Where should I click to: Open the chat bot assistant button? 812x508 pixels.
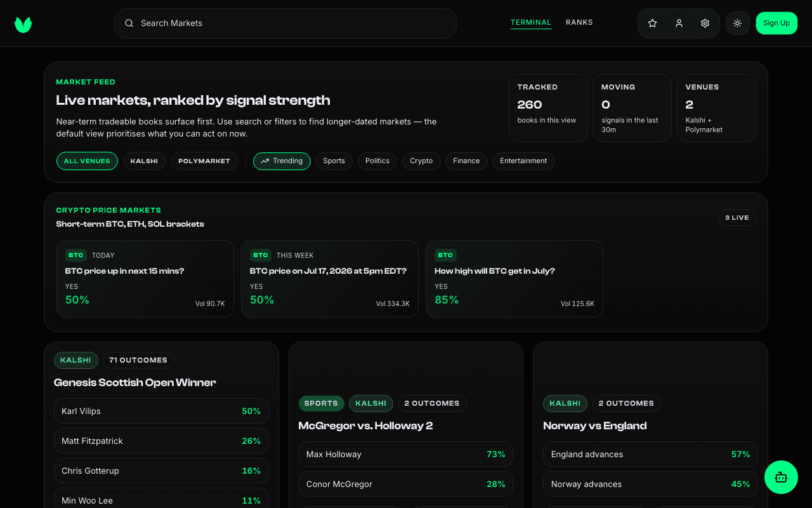781,477
